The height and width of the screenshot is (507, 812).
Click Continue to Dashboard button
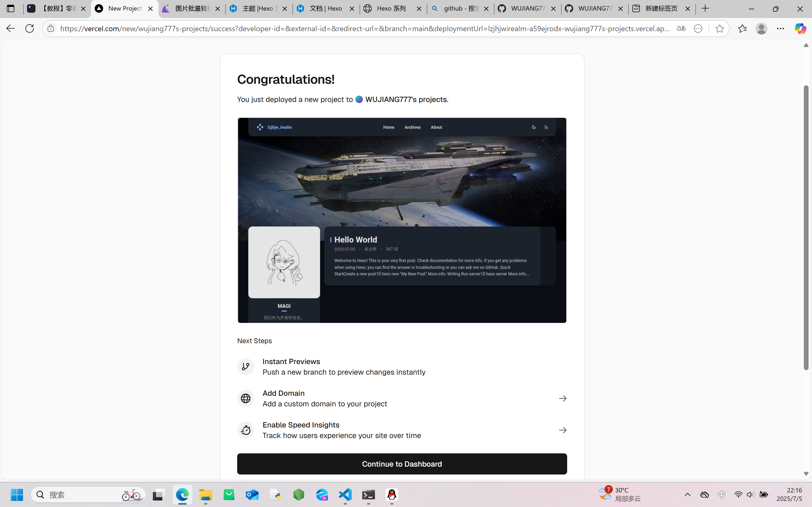[x=402, y=464]
